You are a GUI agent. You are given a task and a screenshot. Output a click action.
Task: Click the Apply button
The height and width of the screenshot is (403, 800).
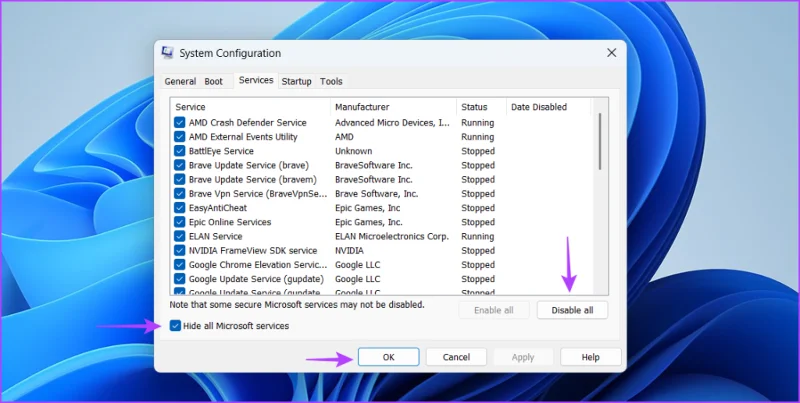point(523,357)
